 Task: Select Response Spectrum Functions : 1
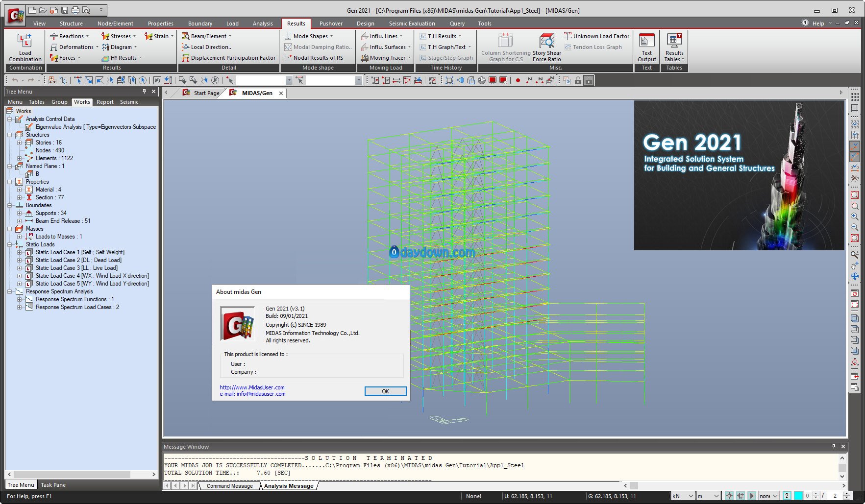[x=74, y=299]
